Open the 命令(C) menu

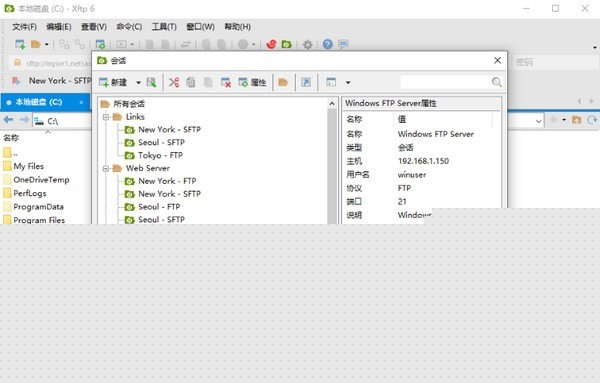(129, 27)
